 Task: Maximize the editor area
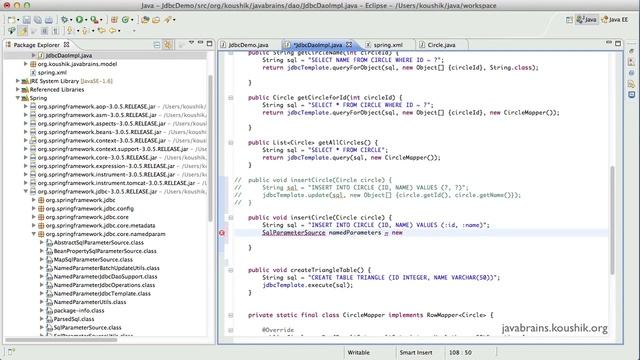(618, 43)
